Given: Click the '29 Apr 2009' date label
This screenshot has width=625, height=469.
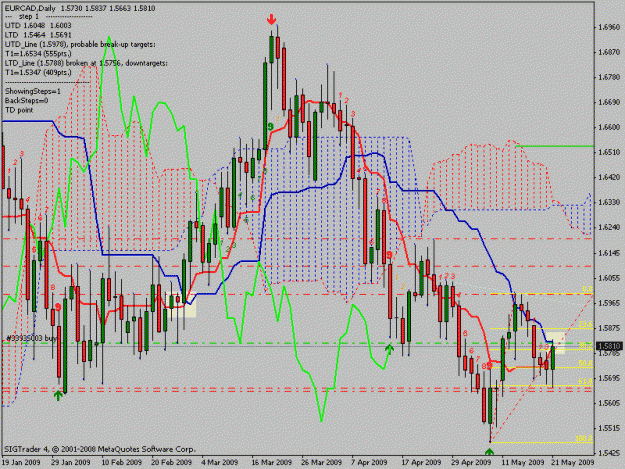Looking at the screenshot, I should point(472,462).
